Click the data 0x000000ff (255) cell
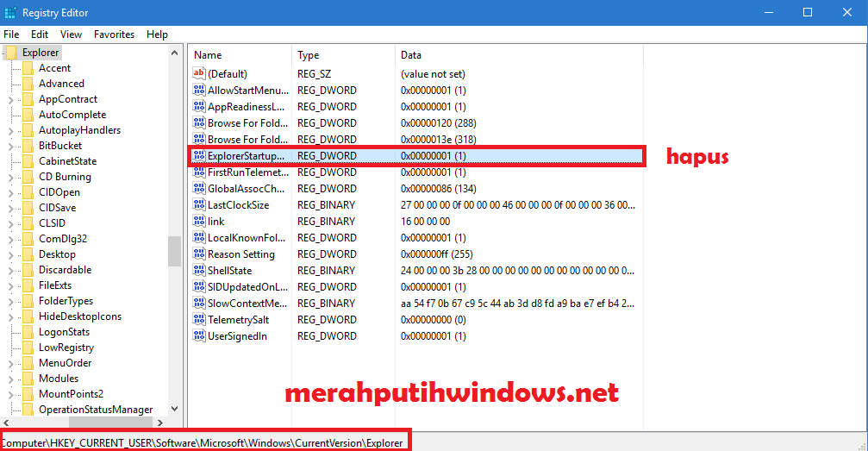The image size is (868, 451). coord(437,254)
